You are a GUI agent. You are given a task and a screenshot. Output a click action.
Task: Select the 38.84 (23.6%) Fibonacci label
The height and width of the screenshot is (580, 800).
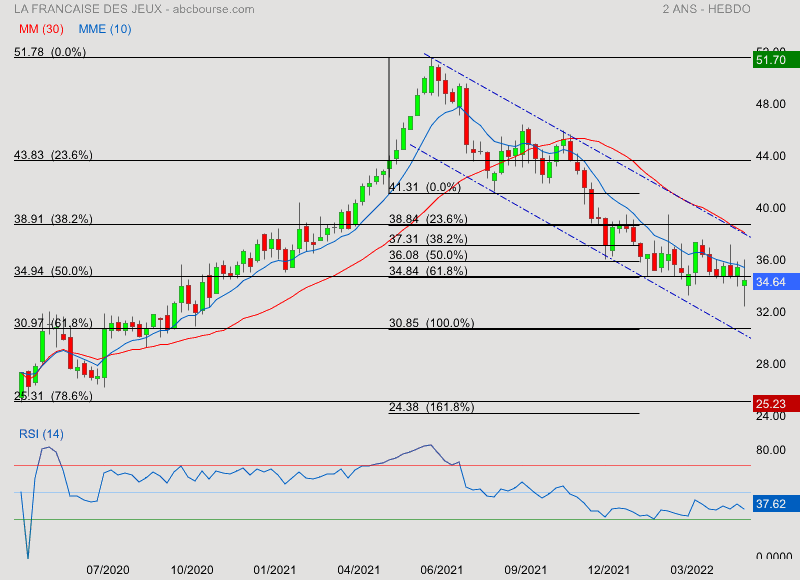point(428,219)
